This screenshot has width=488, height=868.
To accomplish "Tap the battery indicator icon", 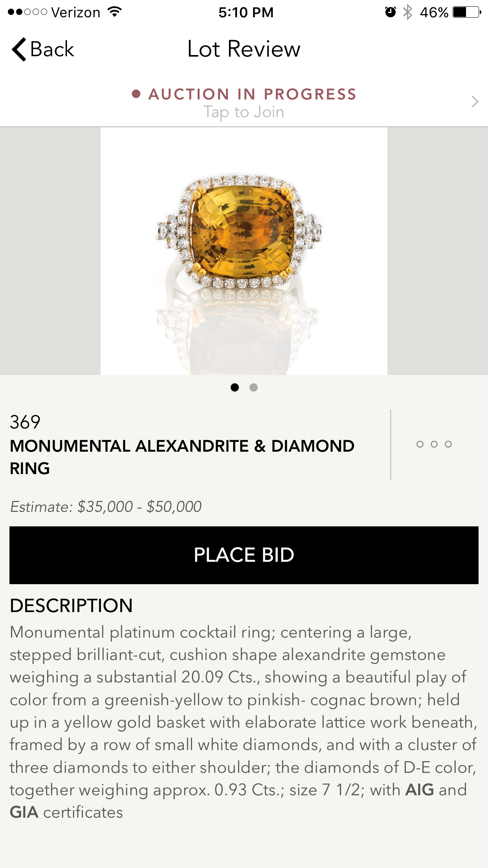I will [466, 12].
